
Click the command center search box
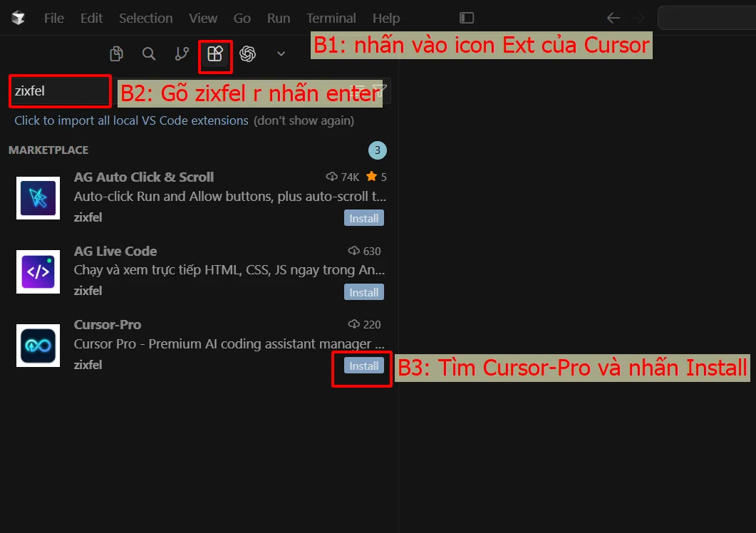click(707, 18)
